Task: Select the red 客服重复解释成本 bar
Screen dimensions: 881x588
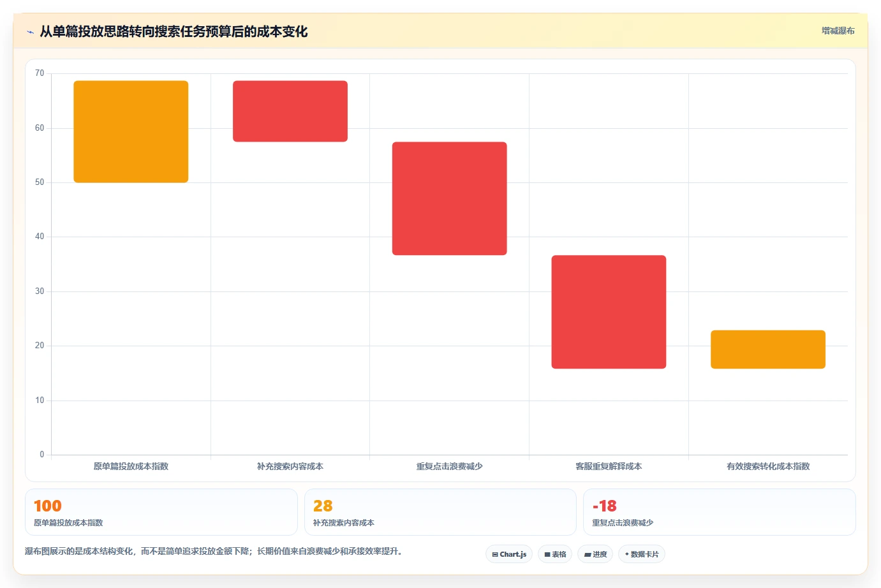Action: pyautogui.click(x=609, y=312)
